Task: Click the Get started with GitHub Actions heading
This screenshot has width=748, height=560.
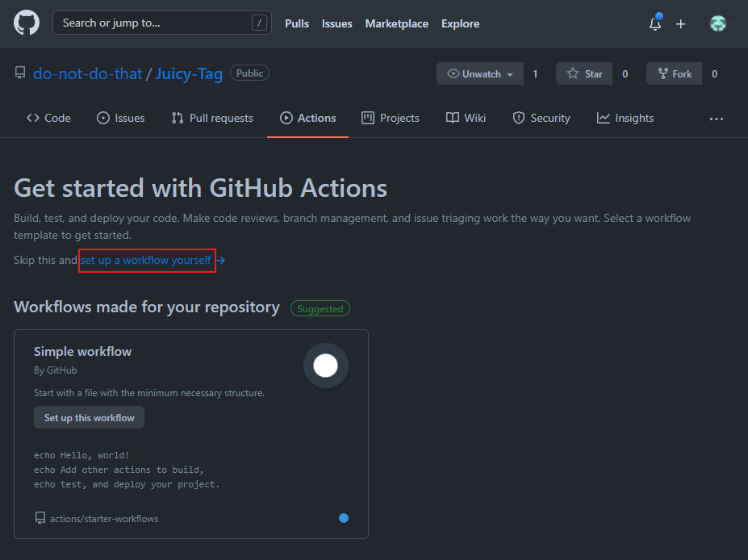Action: [200, 188]
